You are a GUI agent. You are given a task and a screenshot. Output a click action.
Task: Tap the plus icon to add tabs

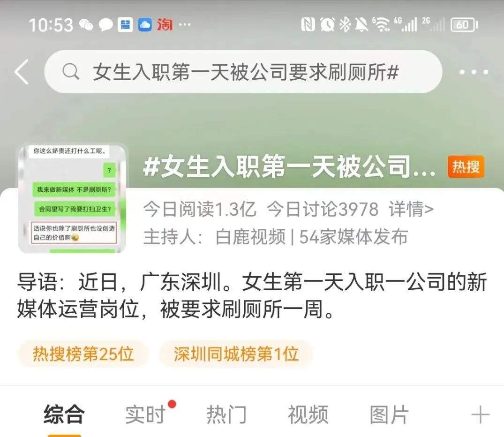(480, 414)
